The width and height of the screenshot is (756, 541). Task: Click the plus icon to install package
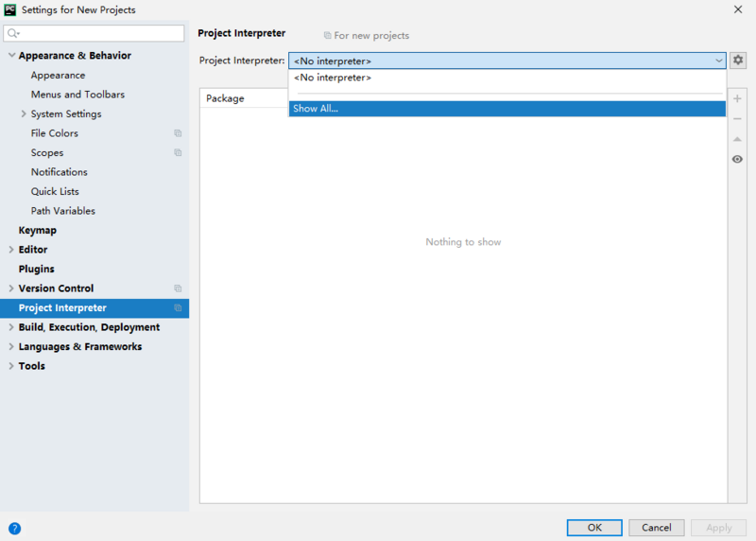(737, 99)
